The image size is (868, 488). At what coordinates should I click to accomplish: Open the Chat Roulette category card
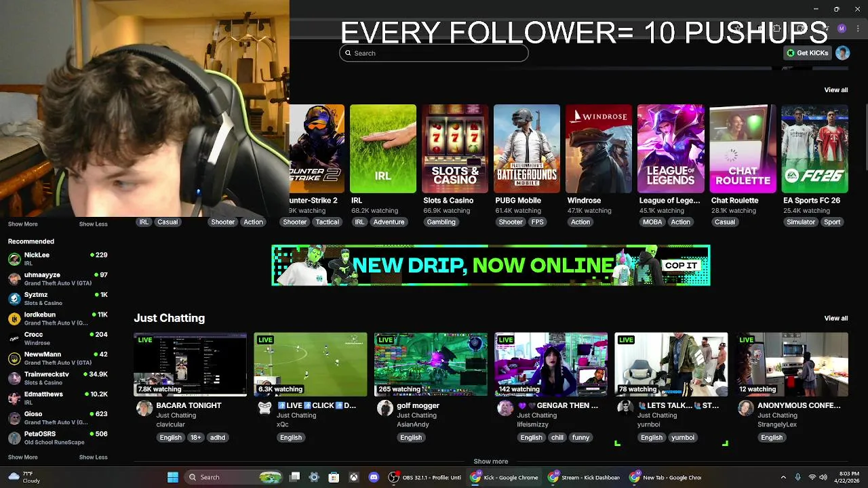click(743, 148)
